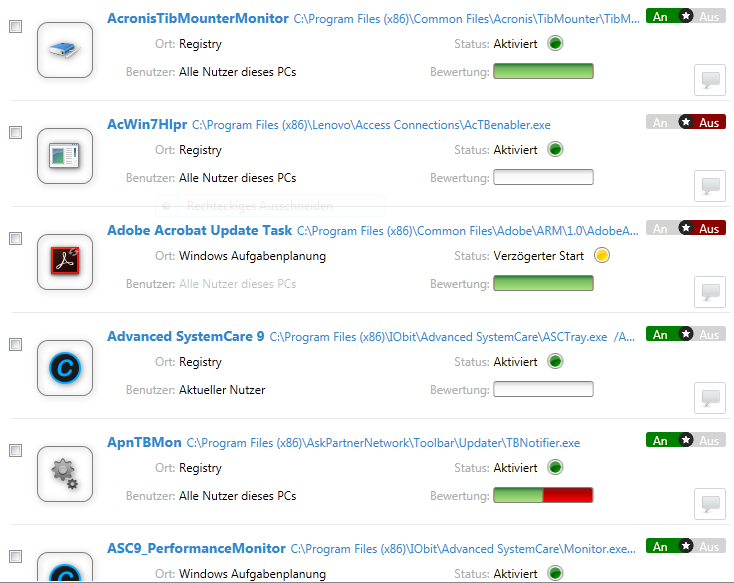Click the ApnTBMon gears icon
This screenshot has width=734, height=583.
65,474
